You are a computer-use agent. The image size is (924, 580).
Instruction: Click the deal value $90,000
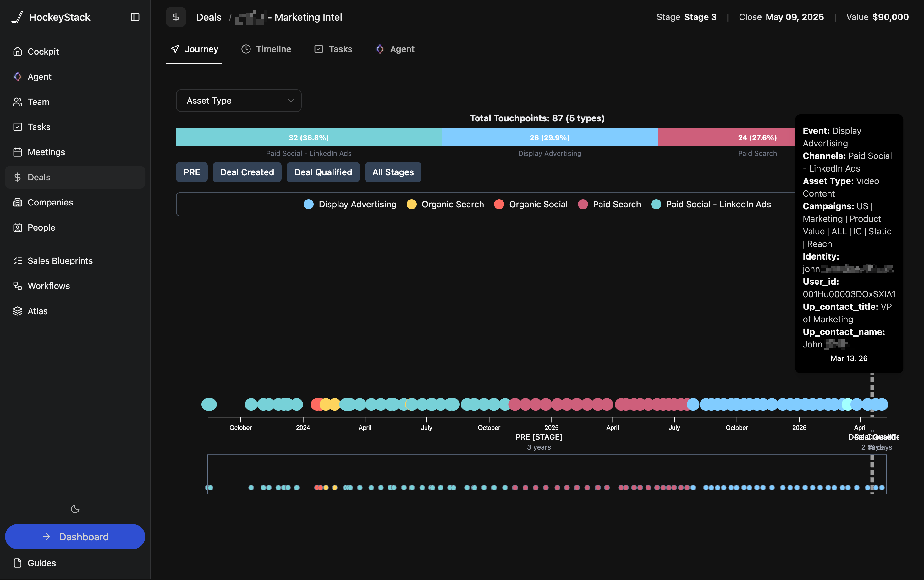point(891,17)
